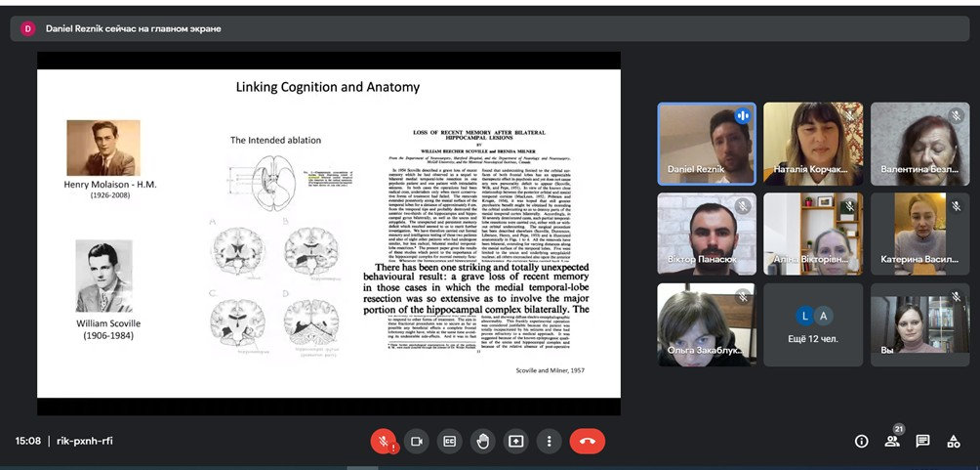Turn on closed captions
Viewport: 980px width, 470px height.
coord(449,442)
